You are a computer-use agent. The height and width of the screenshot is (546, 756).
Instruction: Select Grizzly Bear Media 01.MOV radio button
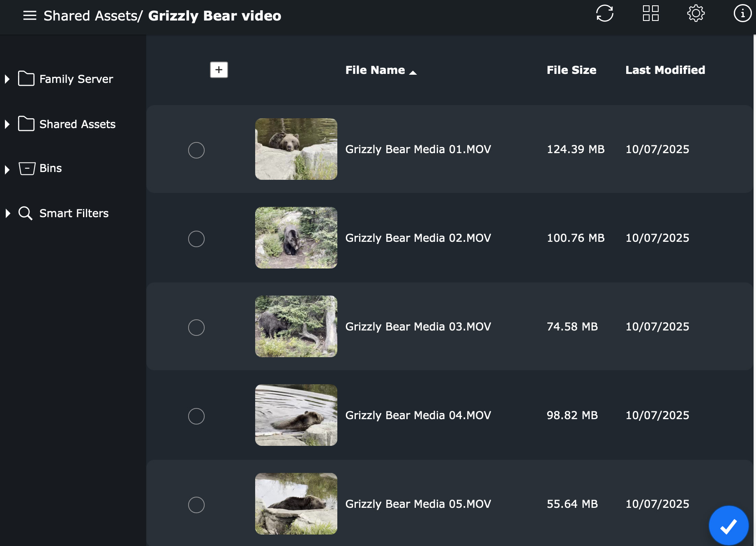tap(196, 150)
